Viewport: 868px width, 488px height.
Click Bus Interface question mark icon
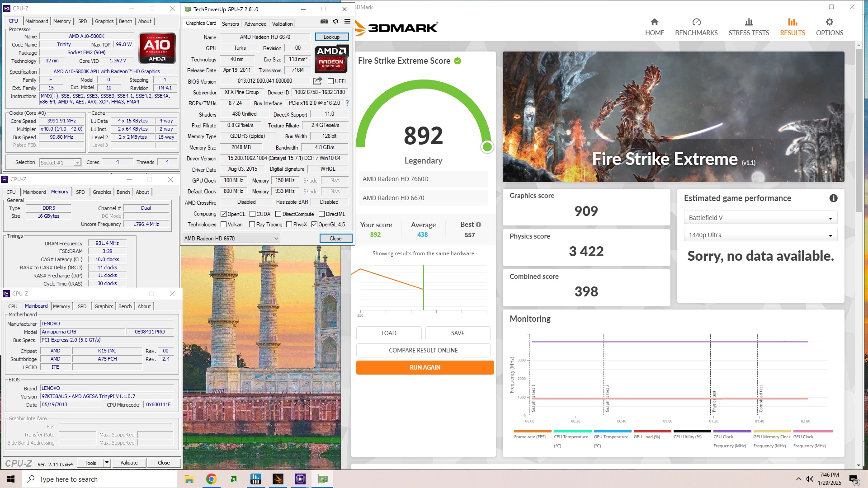(x=347, y=103)
